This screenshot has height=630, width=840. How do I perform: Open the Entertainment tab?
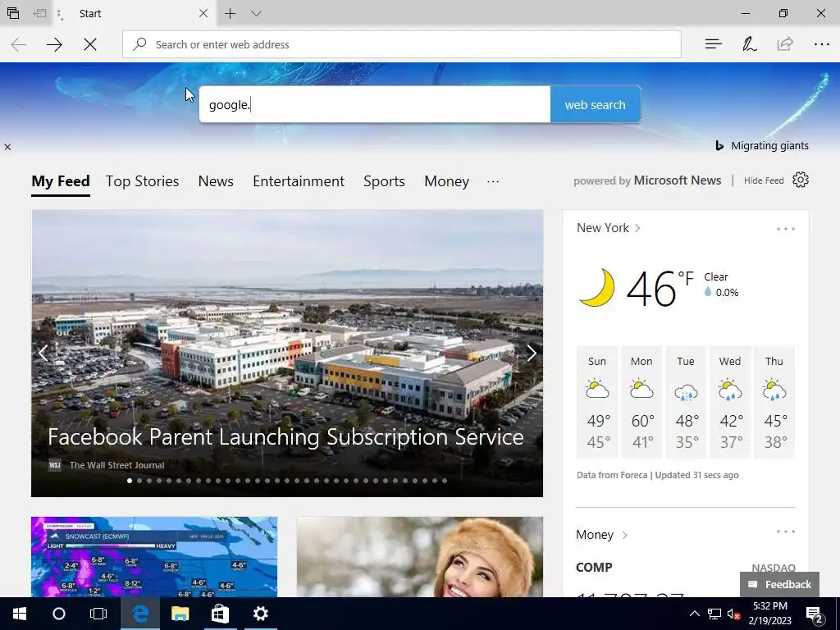[x=299, y=181]
